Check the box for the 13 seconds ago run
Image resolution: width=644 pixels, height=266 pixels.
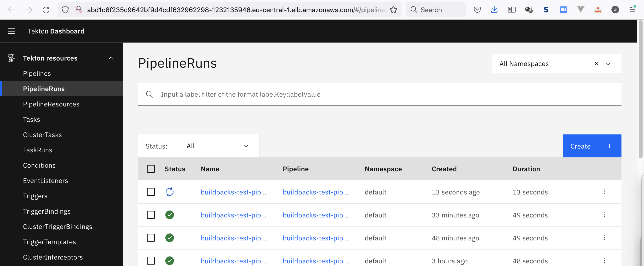coord(151,192)
